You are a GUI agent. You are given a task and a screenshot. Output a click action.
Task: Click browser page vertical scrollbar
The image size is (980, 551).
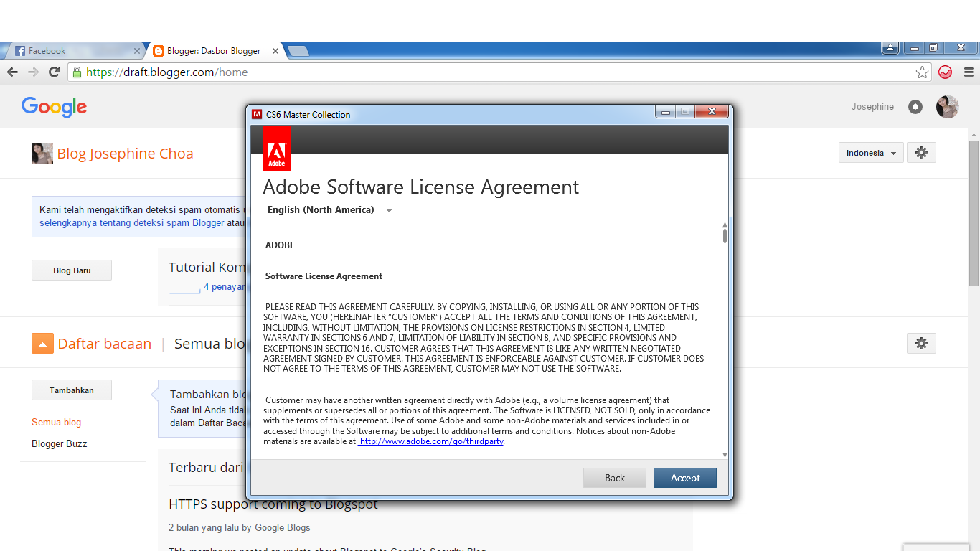(974, 212)
